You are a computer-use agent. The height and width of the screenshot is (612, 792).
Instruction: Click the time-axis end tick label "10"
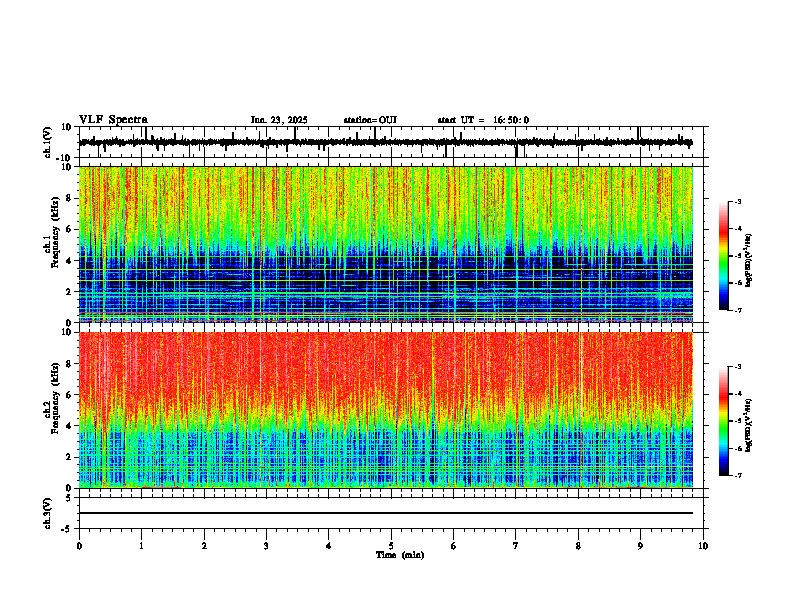(x=703, y=546)
